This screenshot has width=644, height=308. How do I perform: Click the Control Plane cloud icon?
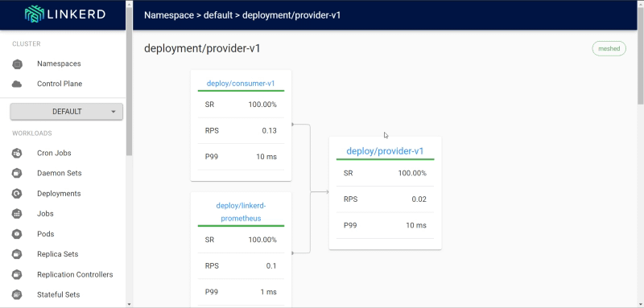(17, 84)
